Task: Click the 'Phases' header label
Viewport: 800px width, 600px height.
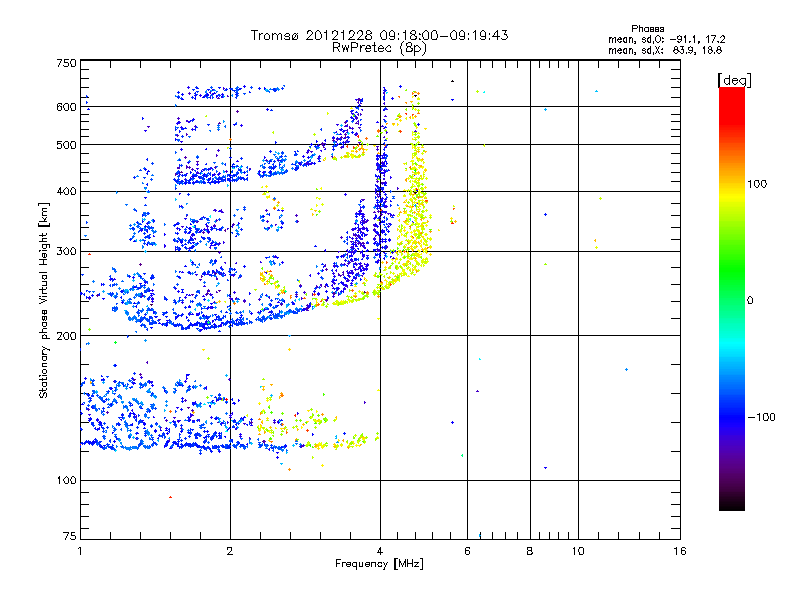Action: (x=647, y=29)
